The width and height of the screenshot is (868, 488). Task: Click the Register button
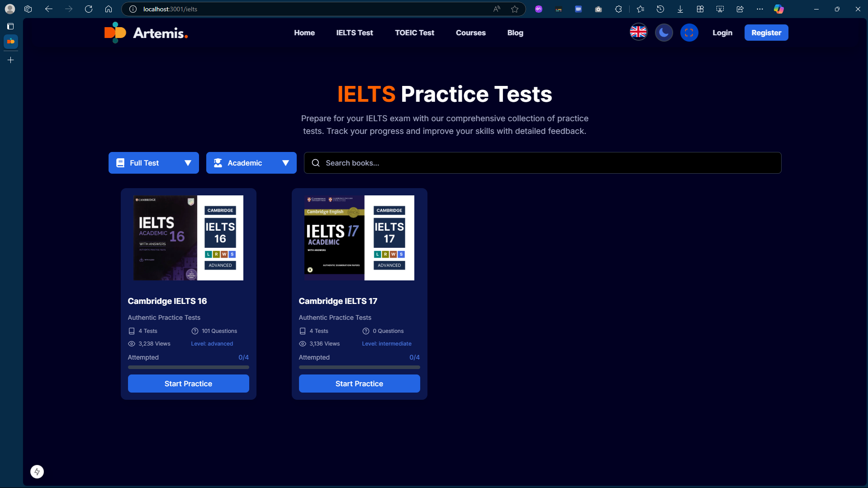click(x=766, y=33)
